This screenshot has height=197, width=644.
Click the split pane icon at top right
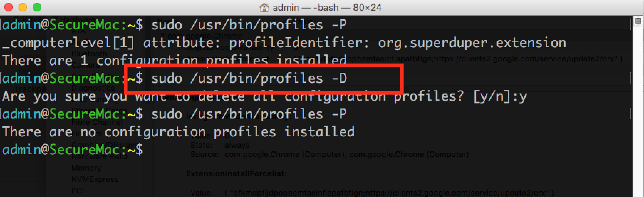click(638, 20)
